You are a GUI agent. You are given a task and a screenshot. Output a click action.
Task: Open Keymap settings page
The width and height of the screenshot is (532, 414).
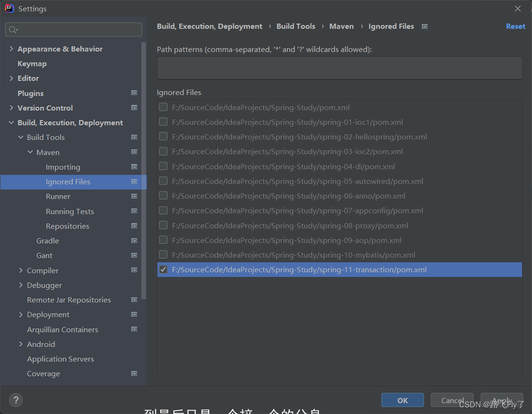[32, 64]
